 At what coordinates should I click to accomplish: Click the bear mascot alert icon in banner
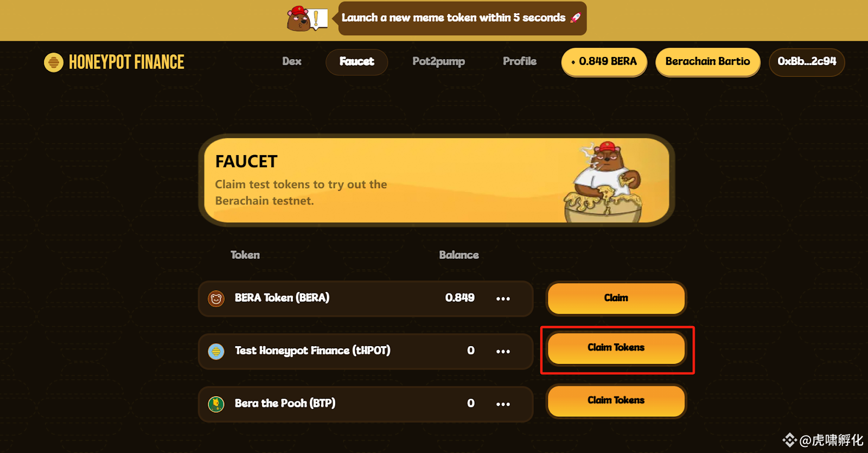[307, 18]
